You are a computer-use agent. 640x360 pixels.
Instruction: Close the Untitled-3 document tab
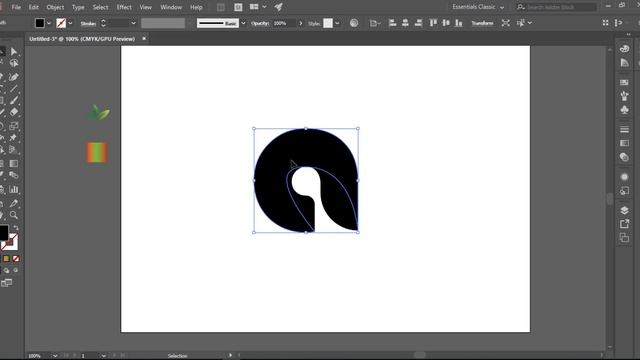pos(144,38)
